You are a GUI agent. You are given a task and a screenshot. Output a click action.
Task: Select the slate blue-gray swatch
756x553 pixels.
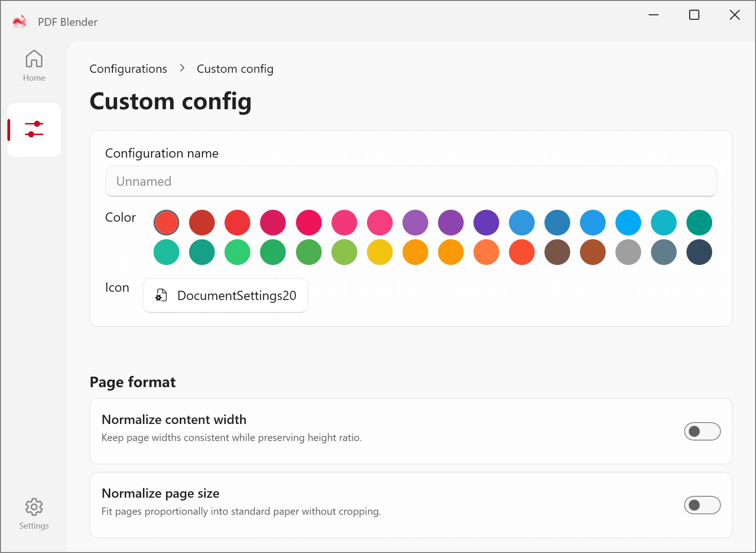point(664,252)
